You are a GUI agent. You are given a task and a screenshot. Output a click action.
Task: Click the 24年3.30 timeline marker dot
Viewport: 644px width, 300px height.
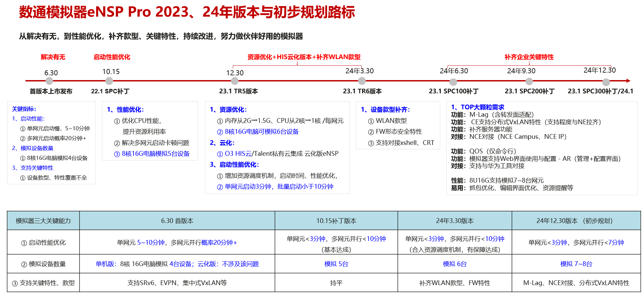click(362, 81)
